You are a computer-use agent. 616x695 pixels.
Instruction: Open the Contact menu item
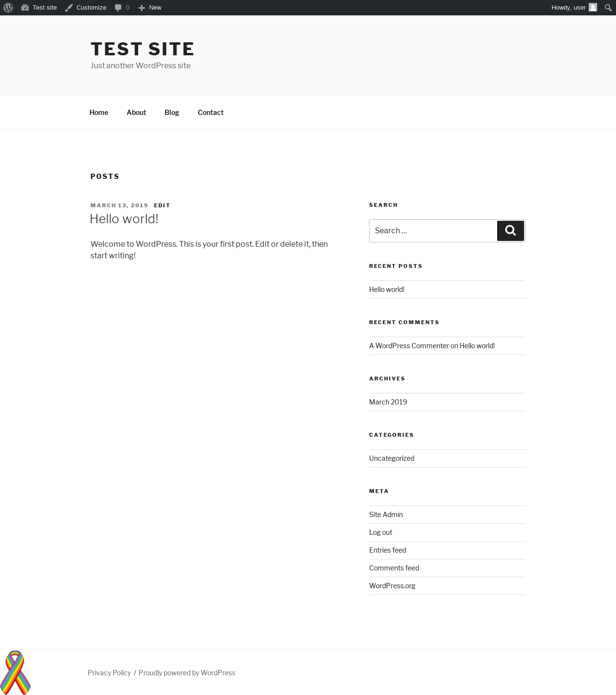(x=211, y=112)
